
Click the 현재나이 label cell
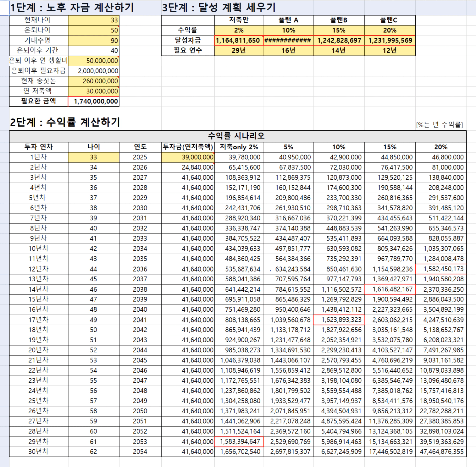(x=39, y=20)
